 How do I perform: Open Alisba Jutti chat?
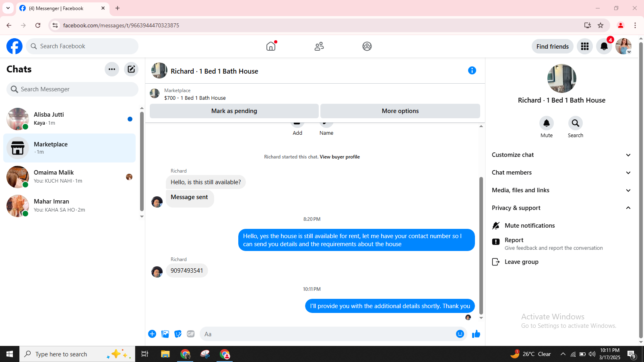point(69,119)
